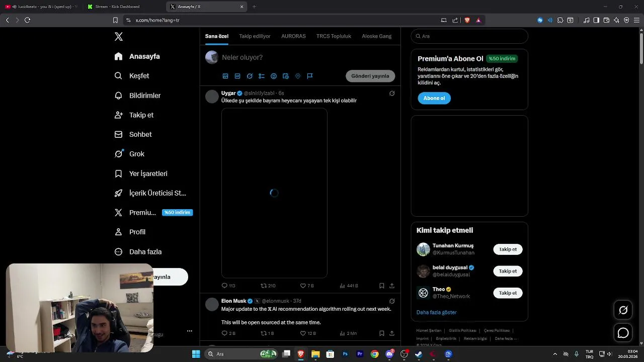Bookmark Uygar's post
644x362 pixels.
[x=382, y=286]
